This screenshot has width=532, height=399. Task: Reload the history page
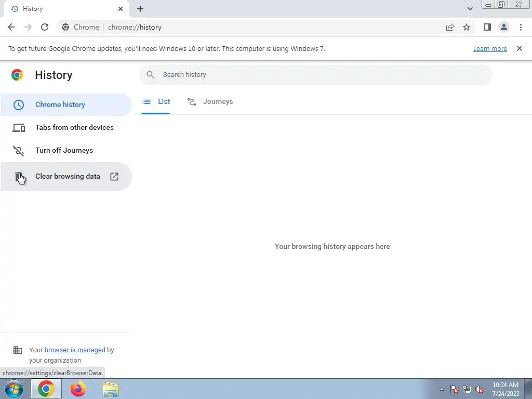click(x=45, y=27)
